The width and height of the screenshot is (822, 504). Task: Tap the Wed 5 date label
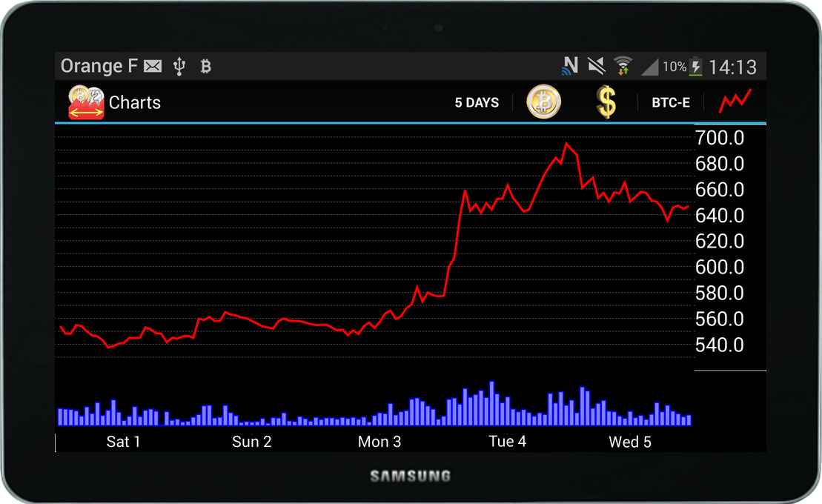(x=629, y=442)
